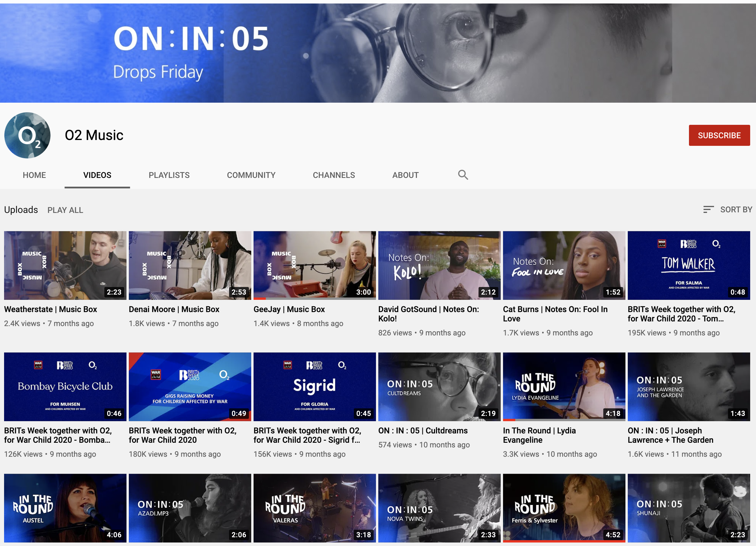Screen dimensions: 756x546
Task: Click the O2 Music channel avatar
Action: pos(27,135)
